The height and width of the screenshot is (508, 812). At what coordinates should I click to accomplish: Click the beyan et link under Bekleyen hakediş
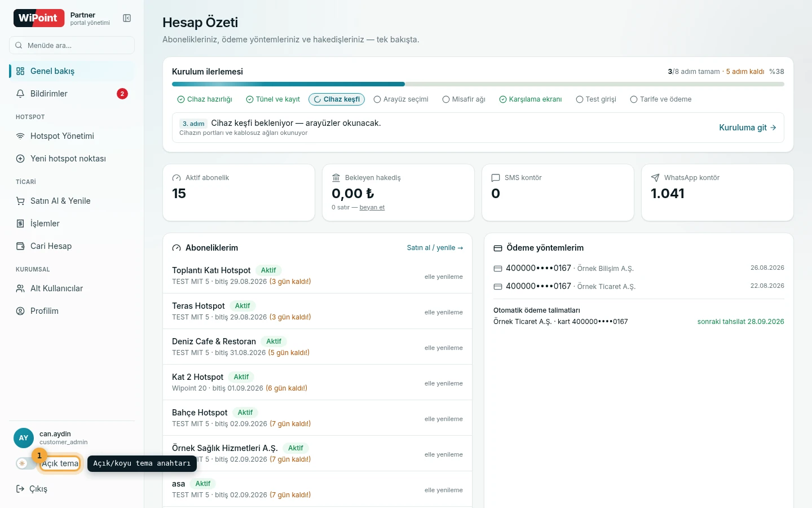(x=372, y=207)
